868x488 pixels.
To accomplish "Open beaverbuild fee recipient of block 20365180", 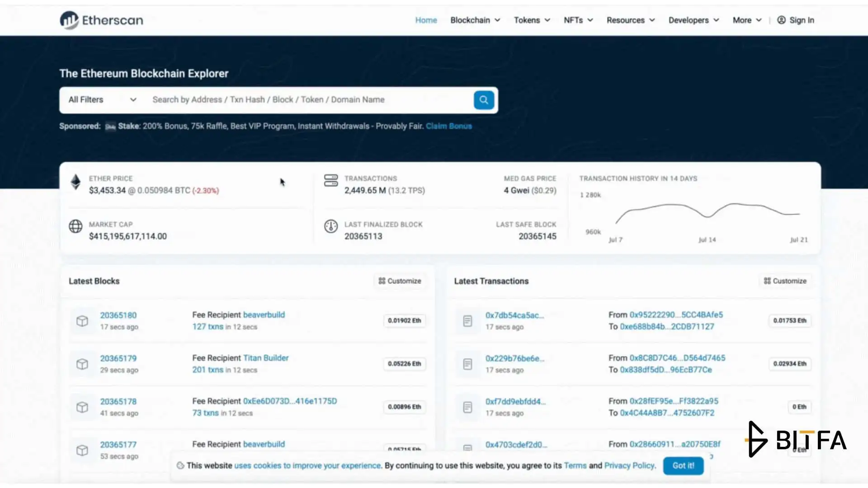I will point(264,315).
